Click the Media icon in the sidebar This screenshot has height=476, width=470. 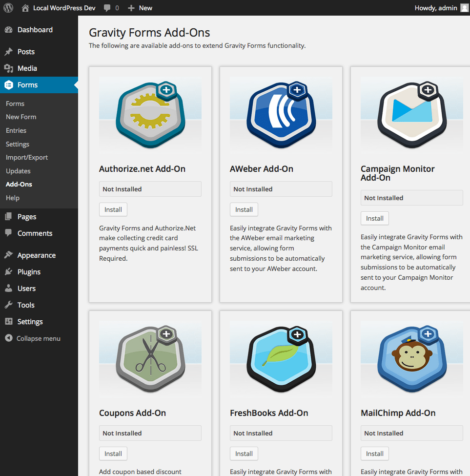click(11, 68)
